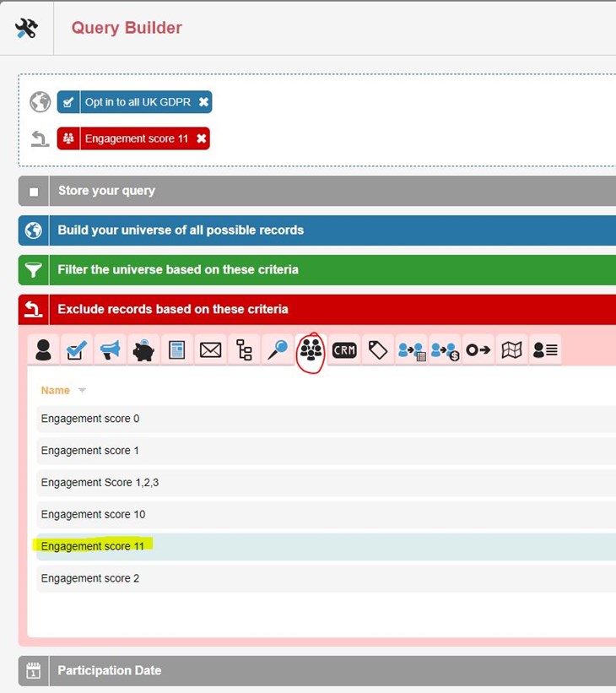Select the envelope email criteria tab
616x693 pixels.
click(x=211, y=350)
